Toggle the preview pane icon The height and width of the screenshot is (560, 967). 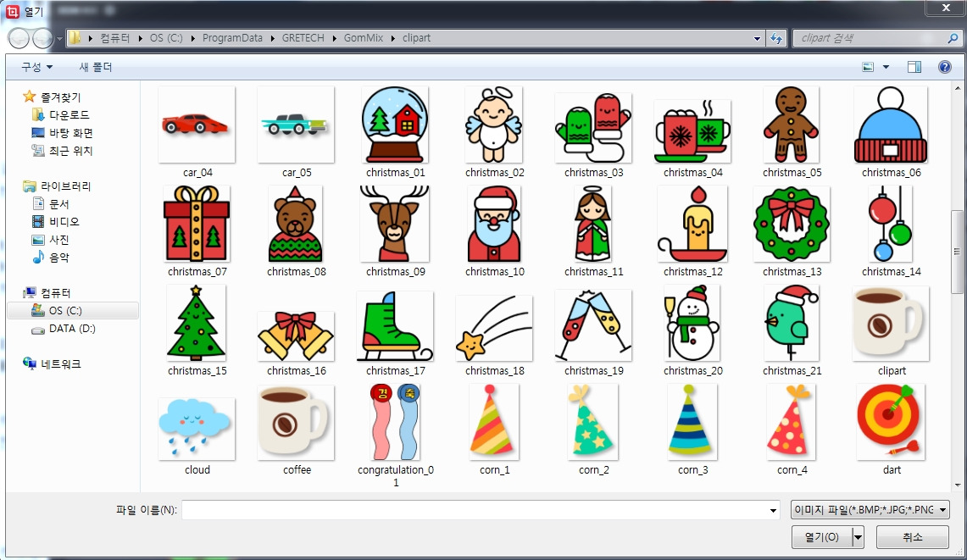click(x=914, y=67)
